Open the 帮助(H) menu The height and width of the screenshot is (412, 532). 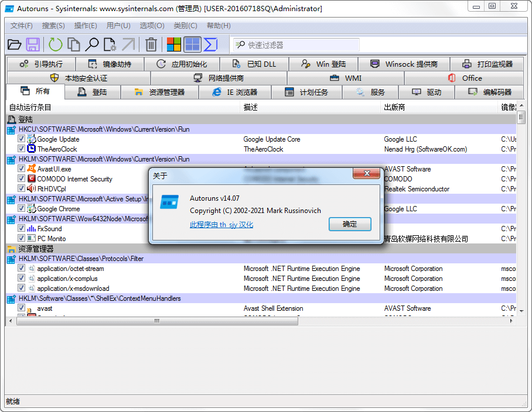pos(219,26)
